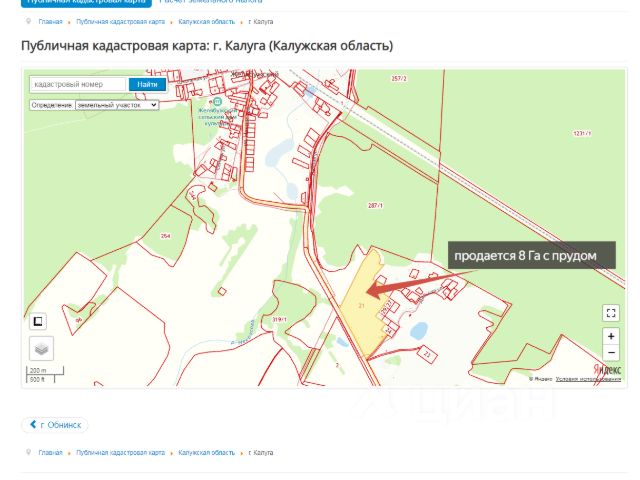Open the Публичная кадастровая карта tab
Image resolution: width=640 pixels, height=480 pixels.
coord(86,2)
